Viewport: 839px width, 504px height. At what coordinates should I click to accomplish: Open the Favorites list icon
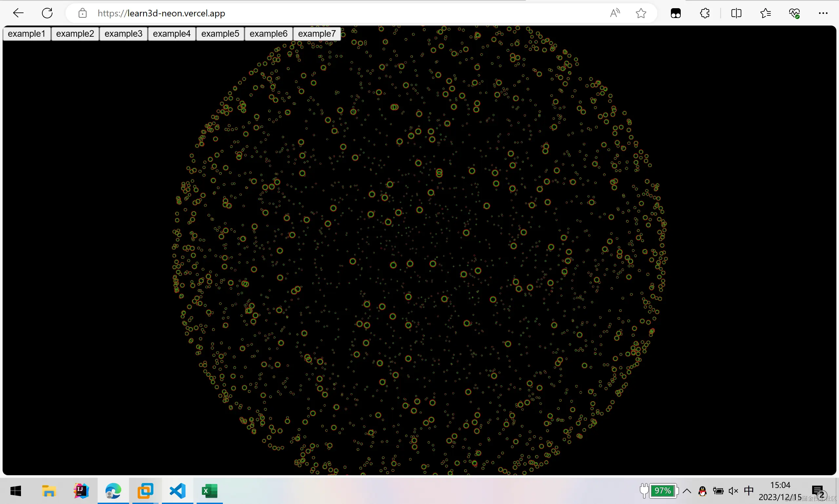tap(765, 13)
